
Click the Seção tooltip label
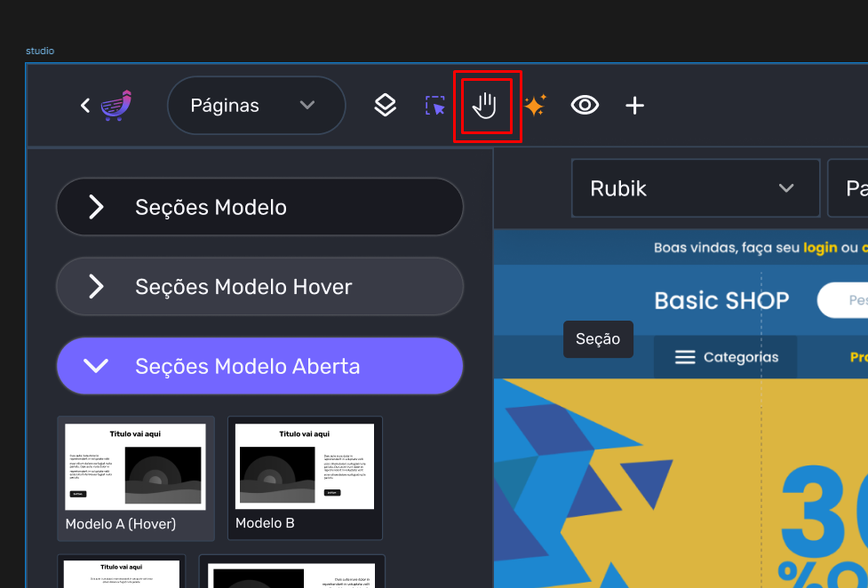[x=598, y=339]
